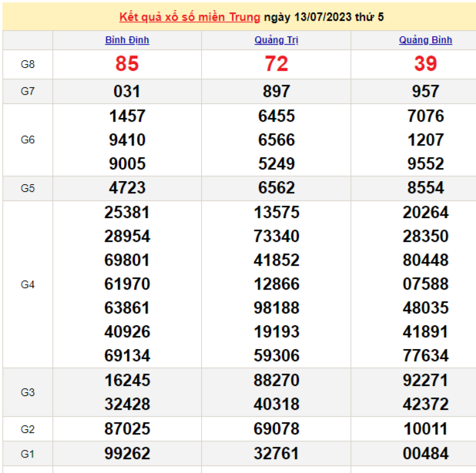Select the G6 prize row label
This screenshot has height=473, width=476.
[x=28, y=140]
